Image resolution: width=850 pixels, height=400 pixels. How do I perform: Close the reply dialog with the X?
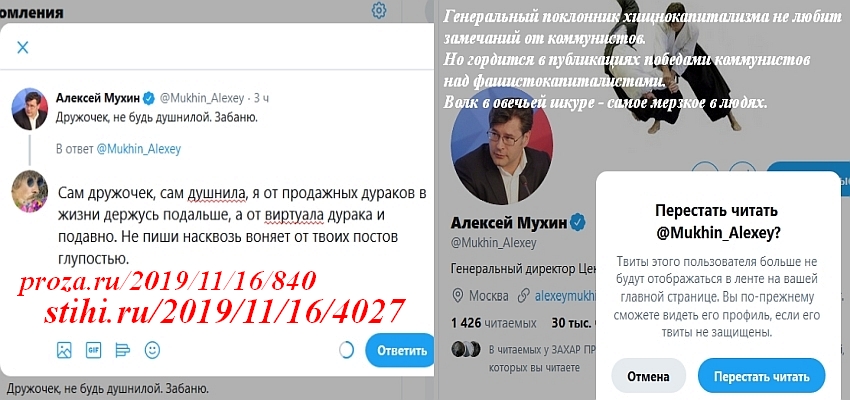[23, 48]
